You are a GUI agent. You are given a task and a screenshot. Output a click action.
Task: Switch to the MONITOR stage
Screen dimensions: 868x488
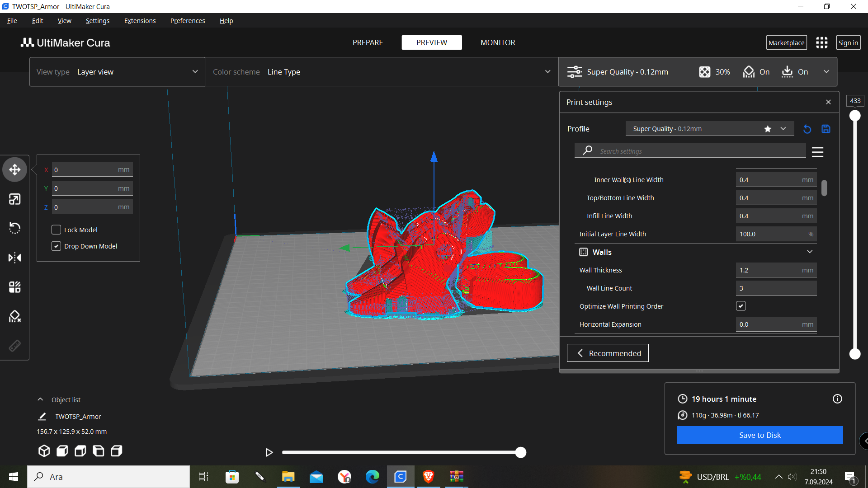[498, 42]
